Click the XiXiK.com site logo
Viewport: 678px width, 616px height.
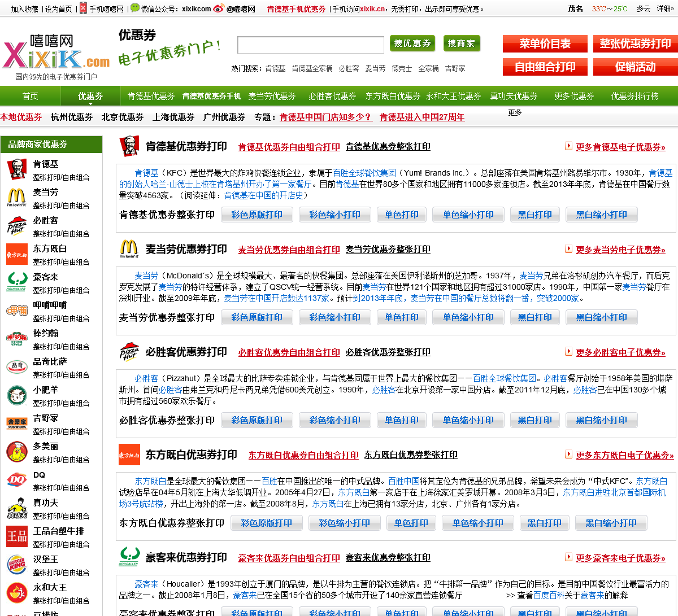coord(56,52)
